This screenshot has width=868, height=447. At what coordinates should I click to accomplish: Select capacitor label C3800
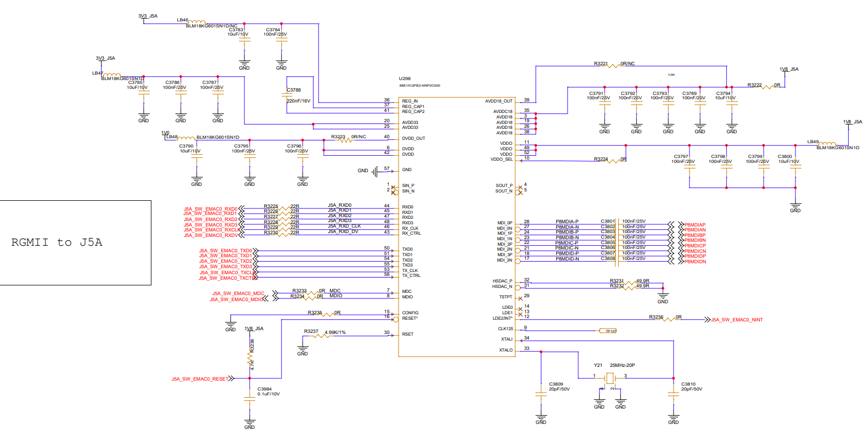(x=785, y=156)
